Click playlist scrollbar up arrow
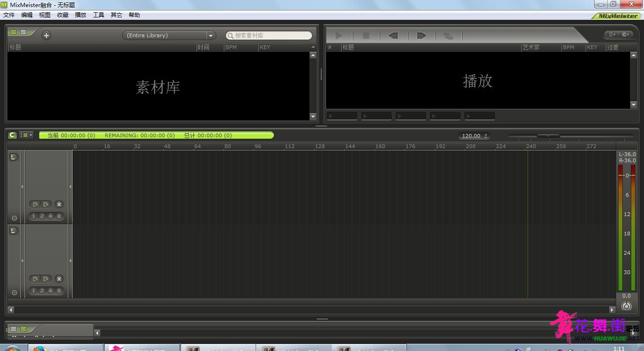The height and width of the screenshot is (351, 644). [x=634, y=55]
